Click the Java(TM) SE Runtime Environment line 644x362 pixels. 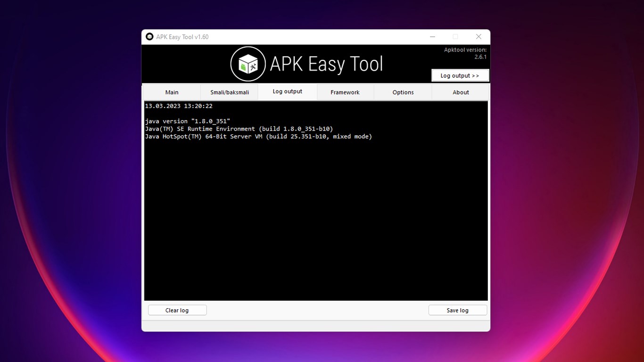tap(239, 129)
